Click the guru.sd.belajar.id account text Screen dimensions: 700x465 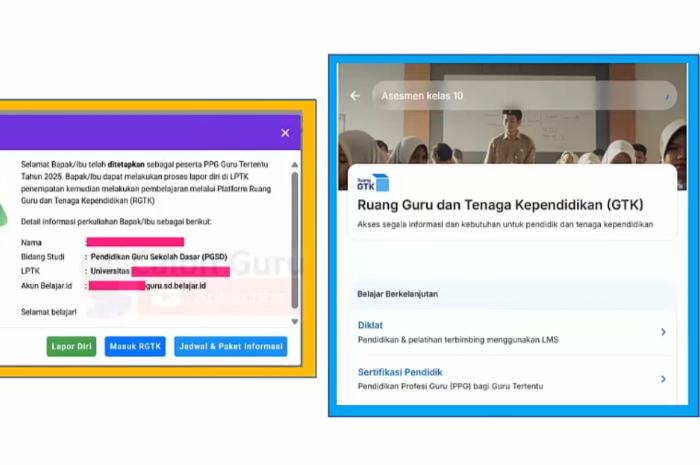point(176,286)
